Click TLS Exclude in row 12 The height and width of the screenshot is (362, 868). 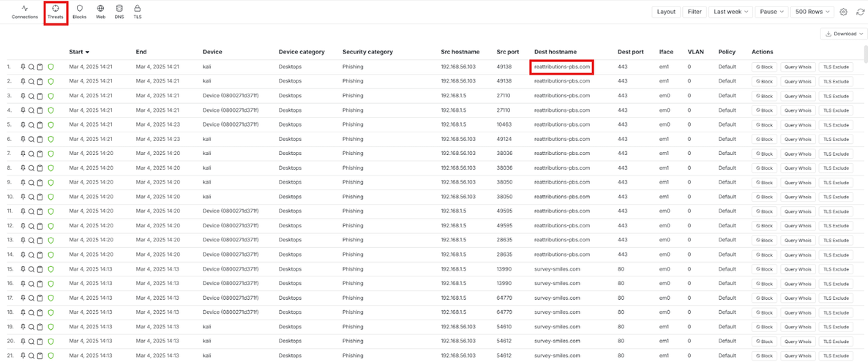coord(836,225)
